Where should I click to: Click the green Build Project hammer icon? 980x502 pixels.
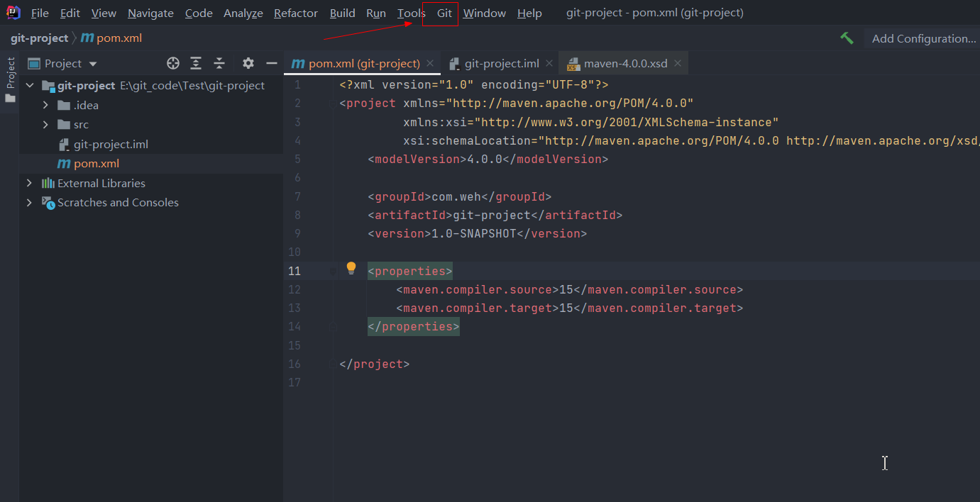tap(847, 38)
